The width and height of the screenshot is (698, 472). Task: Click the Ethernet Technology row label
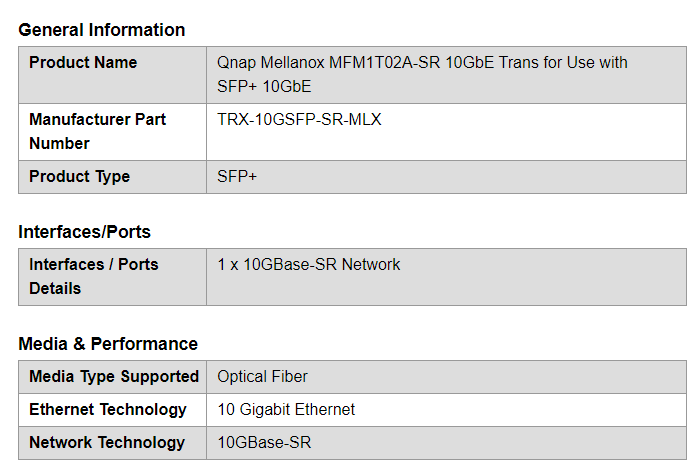pyautogui.click(x=108, y=410)
